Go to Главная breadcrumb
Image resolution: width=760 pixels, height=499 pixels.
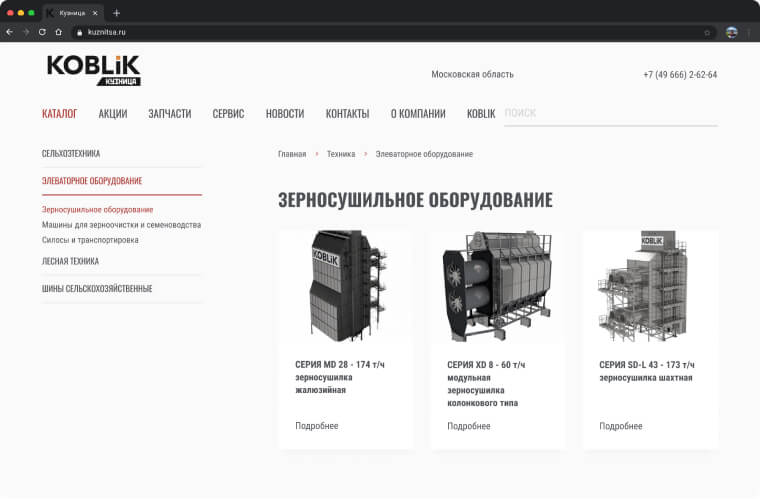292,154
